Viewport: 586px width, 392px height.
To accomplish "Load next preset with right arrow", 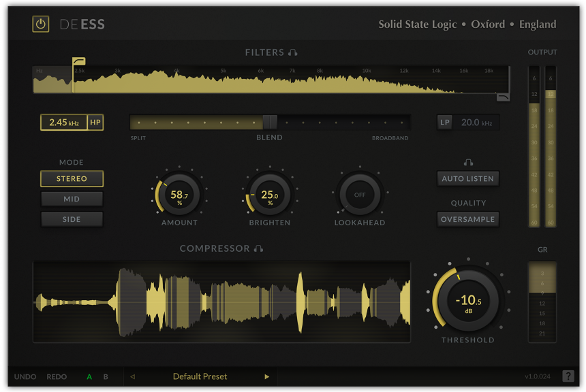I will pyautogui.click(x=266, y=376).
